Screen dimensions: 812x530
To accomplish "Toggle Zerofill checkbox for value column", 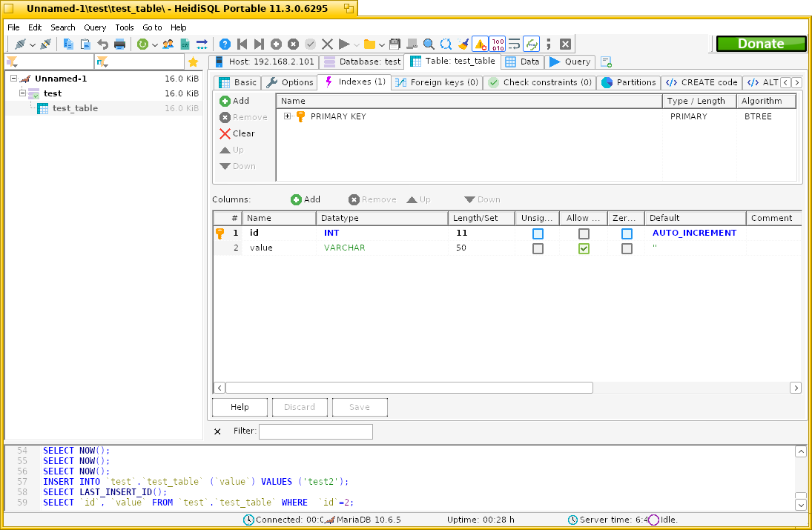I will 627,248.
